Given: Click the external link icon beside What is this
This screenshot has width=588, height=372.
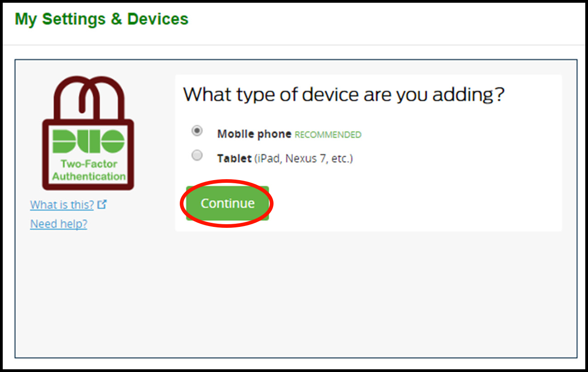Looking at the screenshot, I should tap(102, 204).
